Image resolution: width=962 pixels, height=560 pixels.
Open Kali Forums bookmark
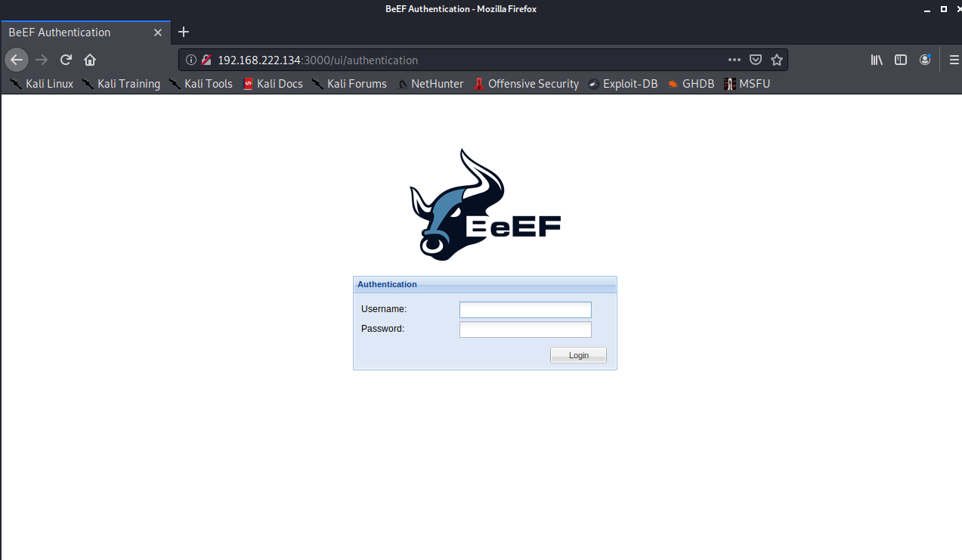(349, 84)
